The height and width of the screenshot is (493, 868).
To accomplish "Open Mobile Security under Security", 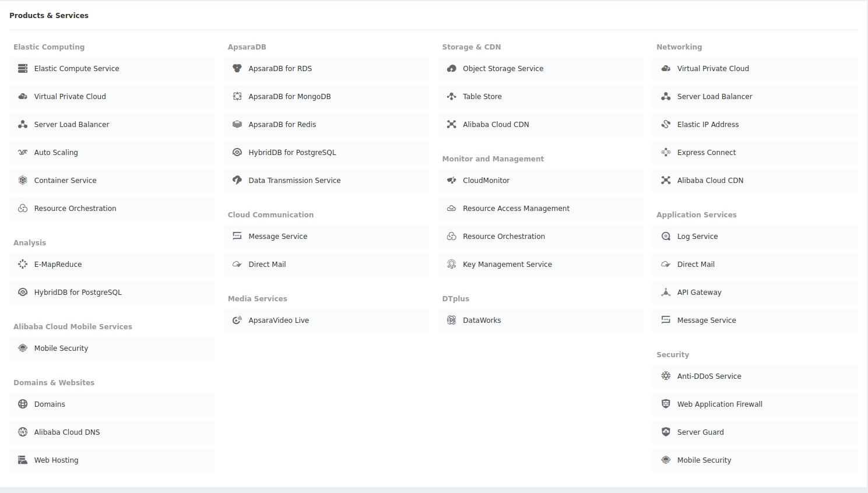I will click(x=755, y=460).
